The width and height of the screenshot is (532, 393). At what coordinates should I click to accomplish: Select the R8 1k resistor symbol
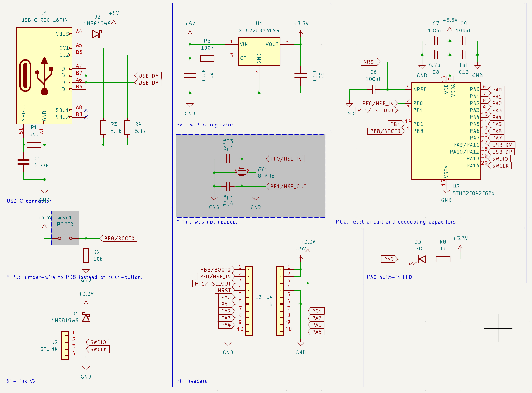tap(443, 259)
